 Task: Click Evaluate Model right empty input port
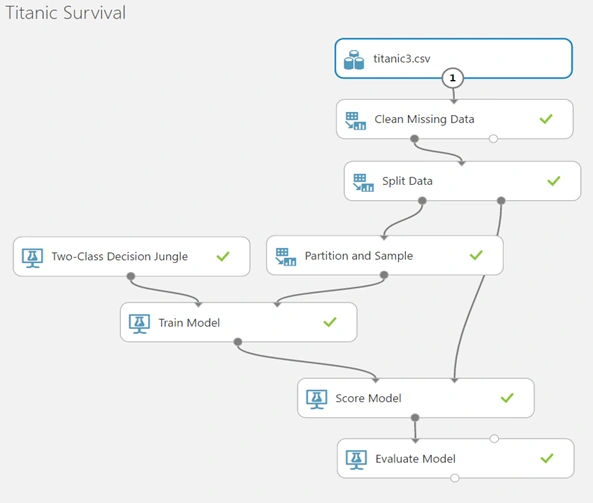pyautogui.click(x=494, y=439)
